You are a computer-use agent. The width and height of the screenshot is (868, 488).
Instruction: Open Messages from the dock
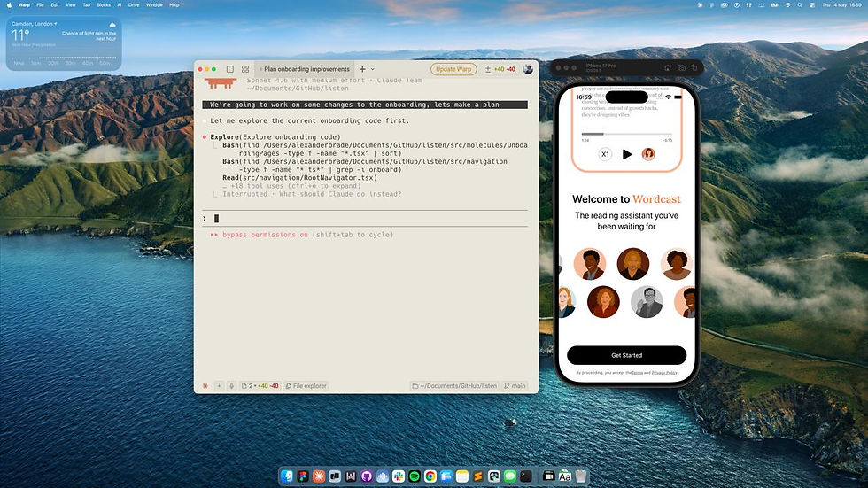click(x=510, y=476)
